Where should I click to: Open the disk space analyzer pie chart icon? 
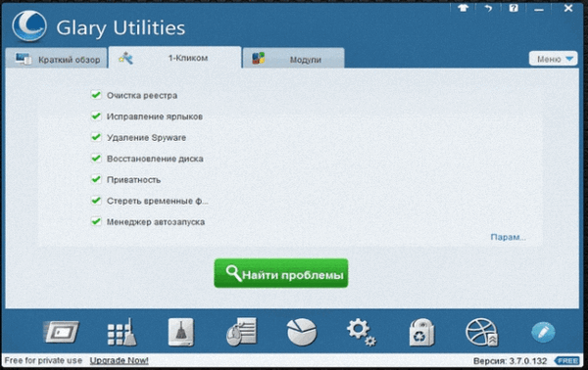tap(302, 332)
